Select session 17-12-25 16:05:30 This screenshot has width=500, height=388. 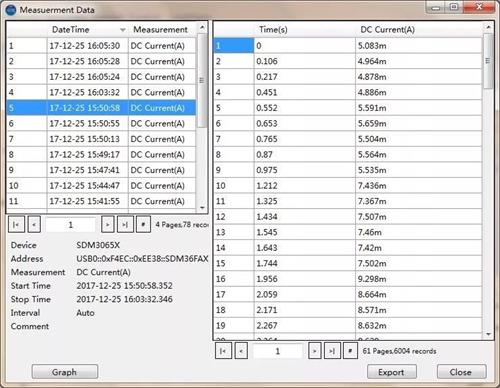(101, 46)
